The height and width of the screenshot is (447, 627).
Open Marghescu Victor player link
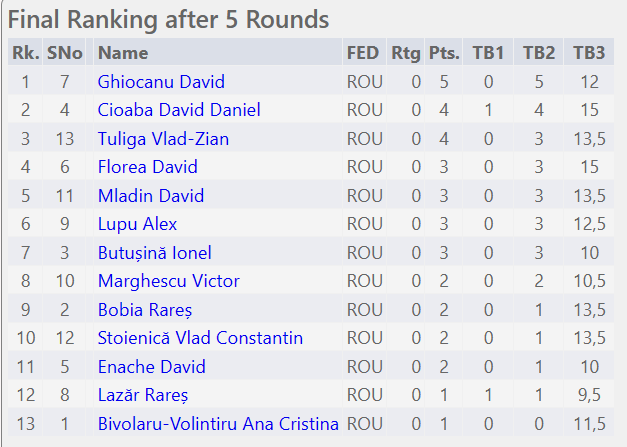168,281
